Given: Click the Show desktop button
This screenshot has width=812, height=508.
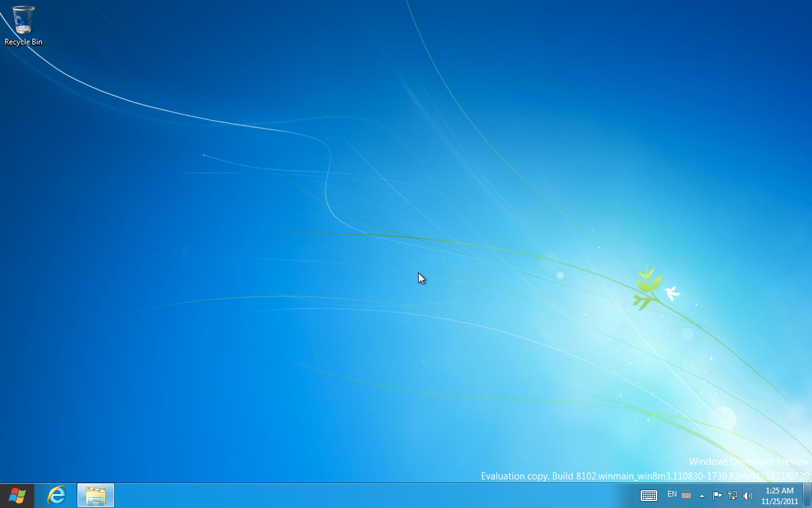Looking at the screenshot, I should coord(808,495).
